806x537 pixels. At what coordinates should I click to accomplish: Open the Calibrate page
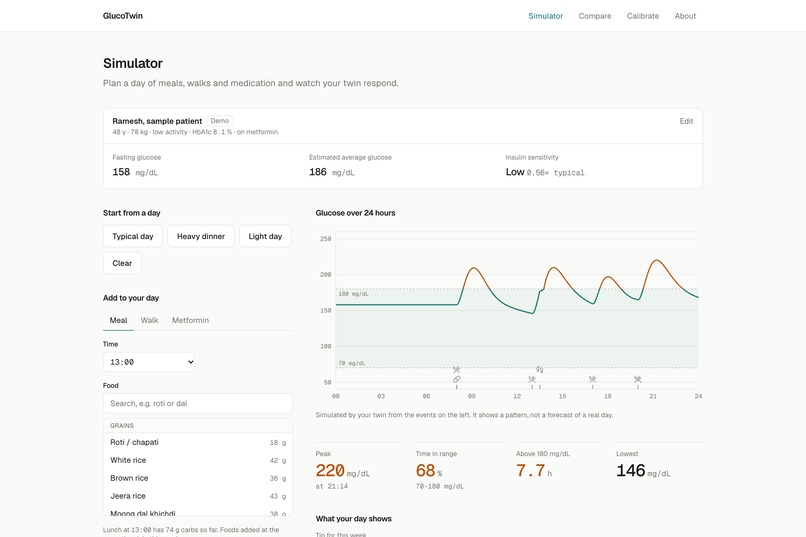point(643,16)
